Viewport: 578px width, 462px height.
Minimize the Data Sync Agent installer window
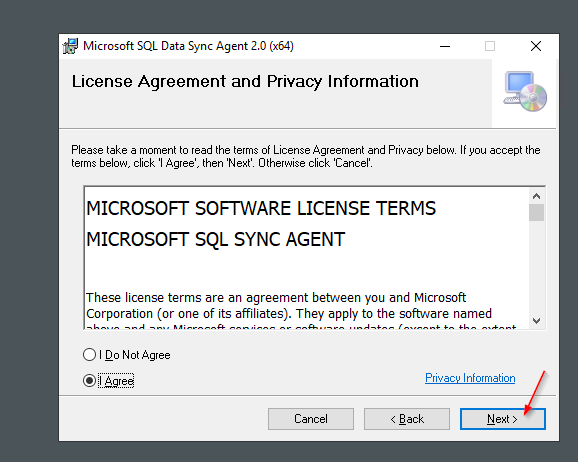(445, 46)
